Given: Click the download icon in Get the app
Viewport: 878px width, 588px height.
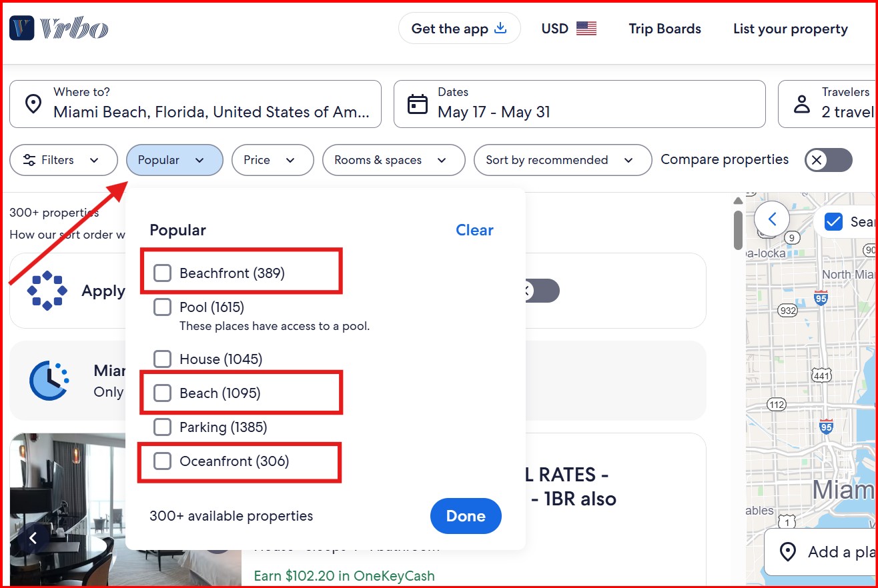Looking at the screenshot, I should (x=500, y=29).
